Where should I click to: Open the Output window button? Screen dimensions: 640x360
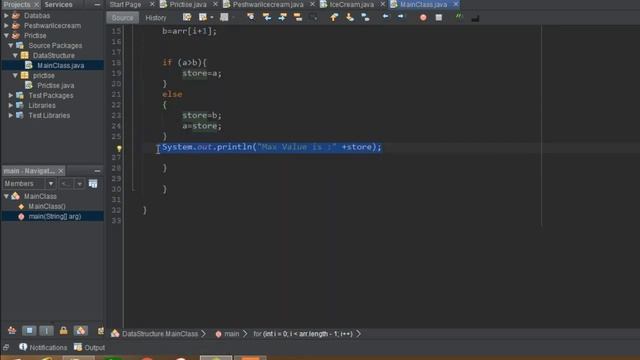89,347
